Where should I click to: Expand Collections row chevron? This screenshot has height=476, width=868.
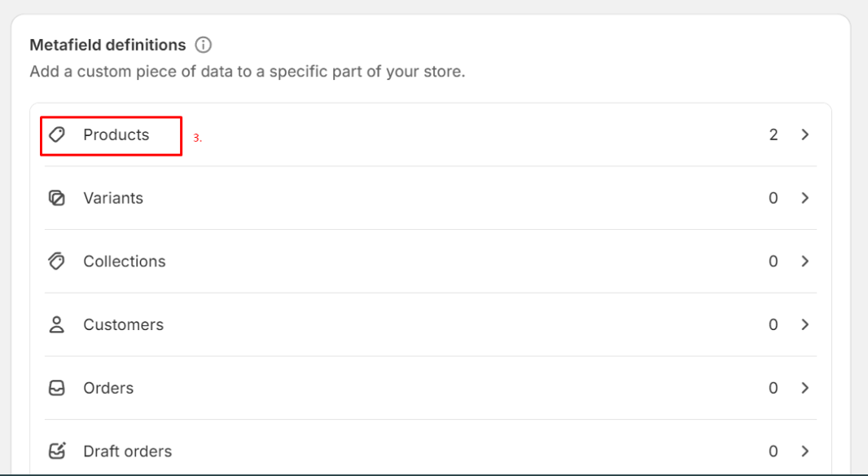click(805, 261)
